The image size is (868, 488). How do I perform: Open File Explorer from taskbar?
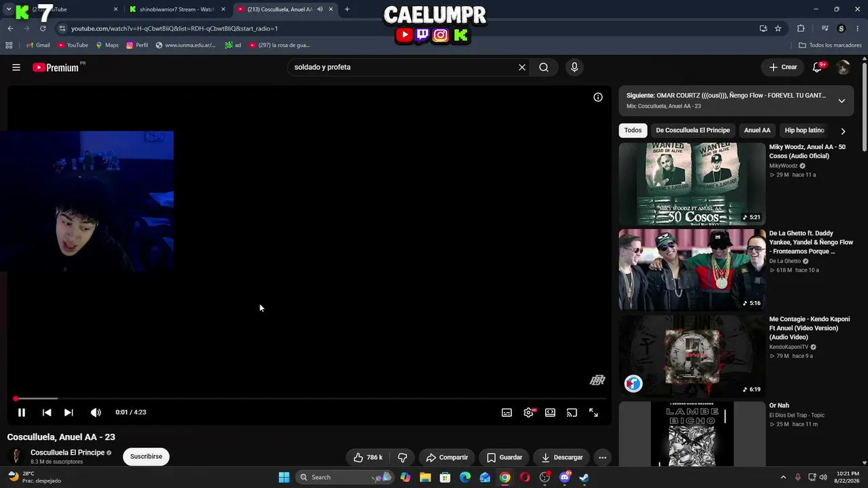425,477
